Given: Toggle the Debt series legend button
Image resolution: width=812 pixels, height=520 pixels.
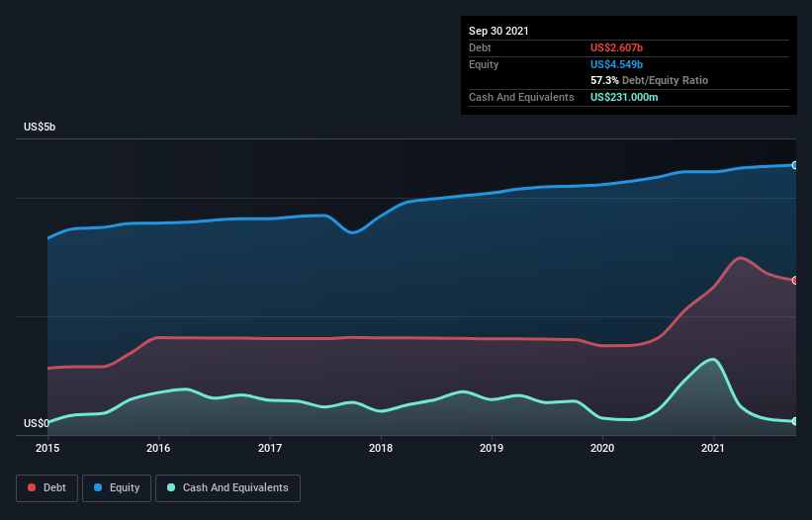Looking at the screenshot, I should point(47,488).
